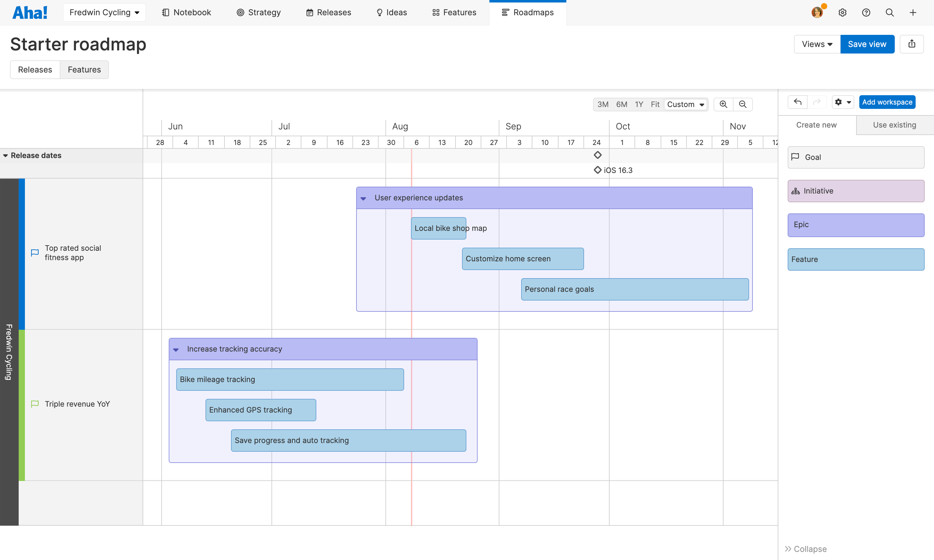934x560 pixels.
Task: Open the settings gear icon at top right
Action: pyautogui.click(x=843, y=12)
